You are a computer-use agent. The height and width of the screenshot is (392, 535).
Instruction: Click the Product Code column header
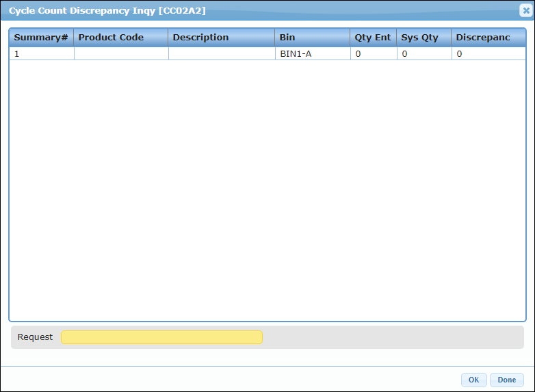coord(120,38)
